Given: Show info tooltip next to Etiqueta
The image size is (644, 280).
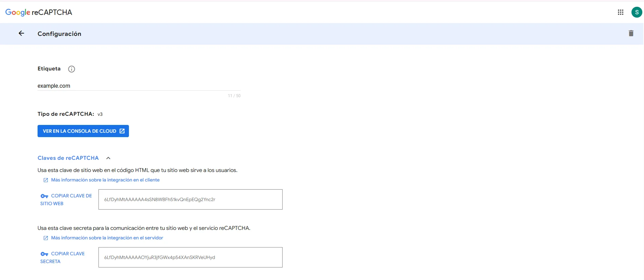Looking at the screenshot, I should (x=71, y=69).
